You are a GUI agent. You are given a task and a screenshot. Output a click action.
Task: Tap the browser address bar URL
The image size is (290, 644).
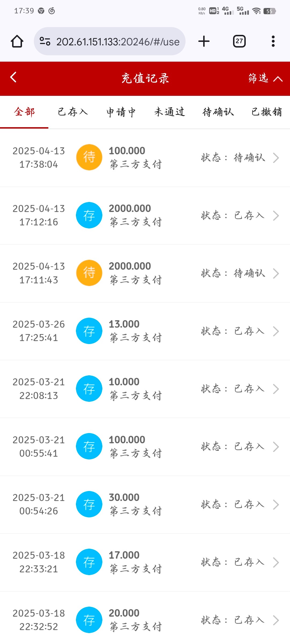click(118, 42)
